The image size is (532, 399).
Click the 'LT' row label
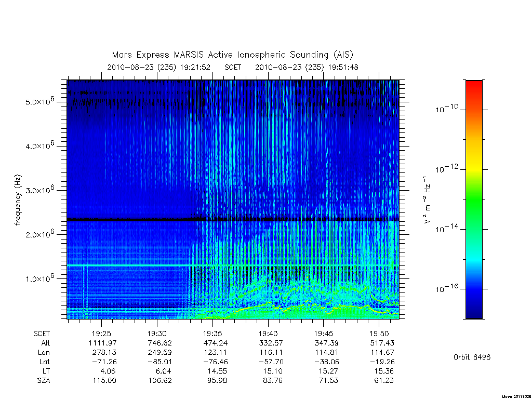pos(46,371)
